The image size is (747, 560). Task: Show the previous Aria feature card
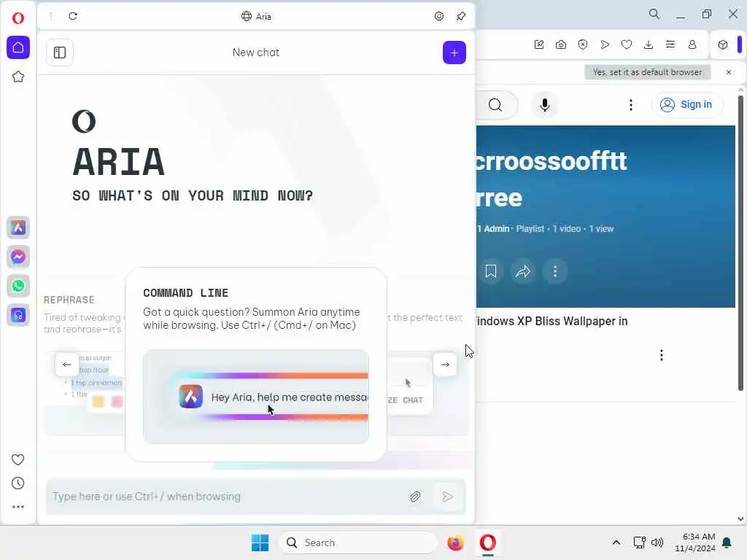click(66, 365)
